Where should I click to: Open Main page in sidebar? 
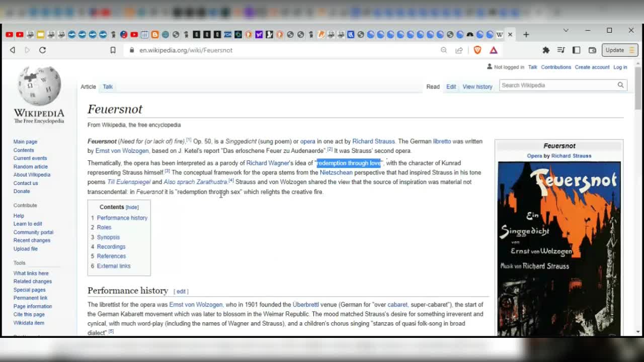25,142
